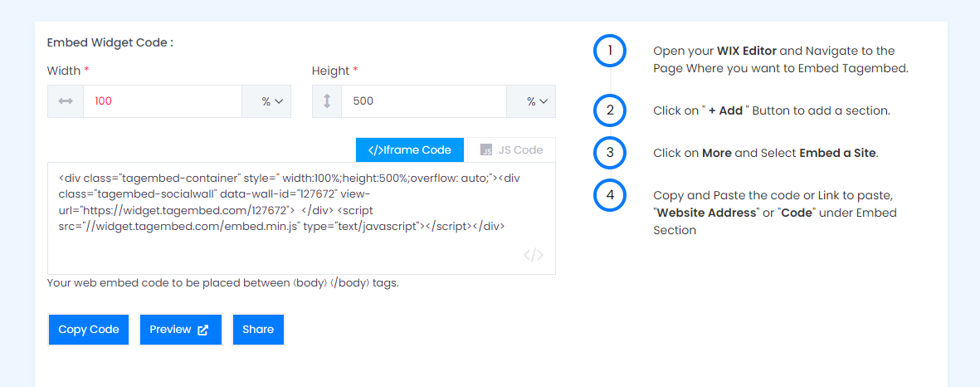The width and height of the screenshot is (980, 387).
Task: Click the "Embed Widget Code :" heading
Action: click(110, 43)
